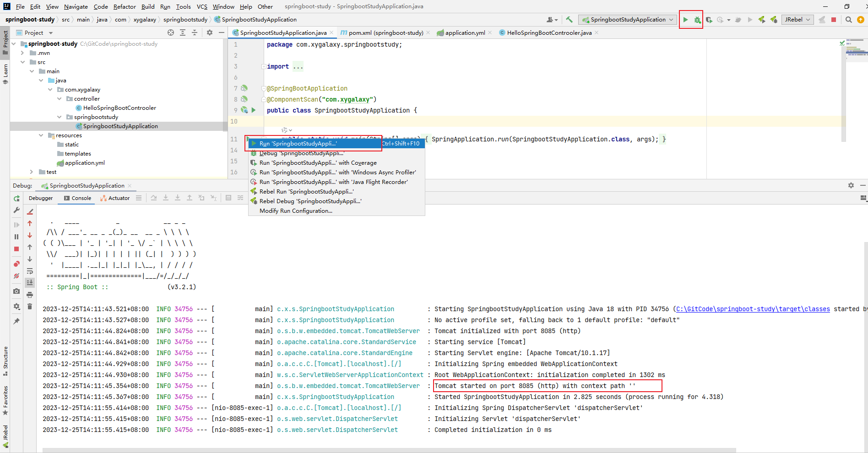Click the green Run button in toolbar
Image resolution: width=868 pixels, height=453 pixels.
click(685, 20)
